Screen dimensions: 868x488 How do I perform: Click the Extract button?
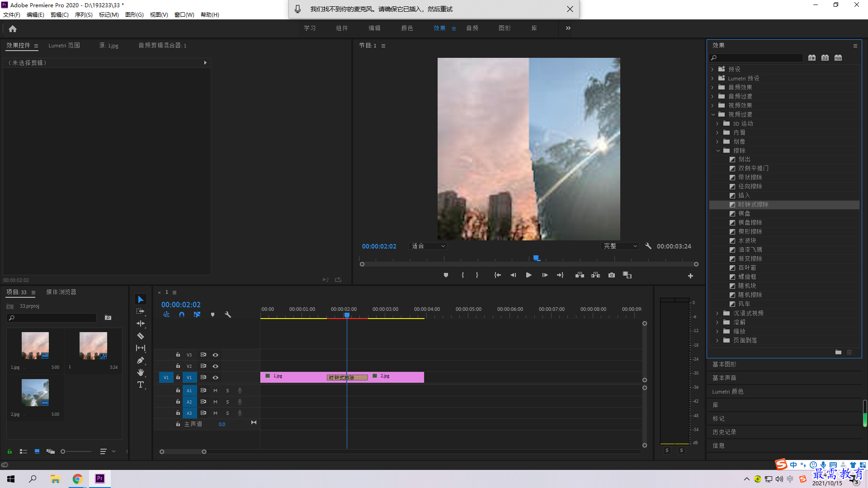coord(595,275)
